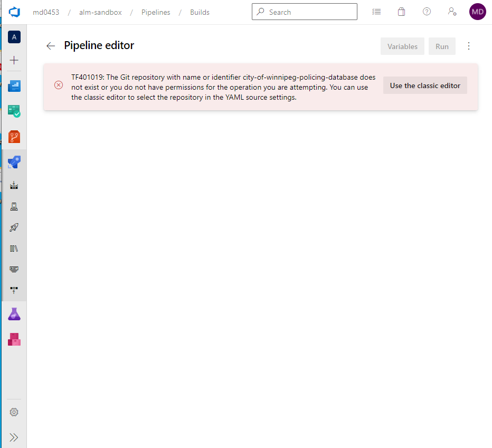Select the Pipelines rocket icon
This screenshot has height=448, width=492.
point(13,162)
